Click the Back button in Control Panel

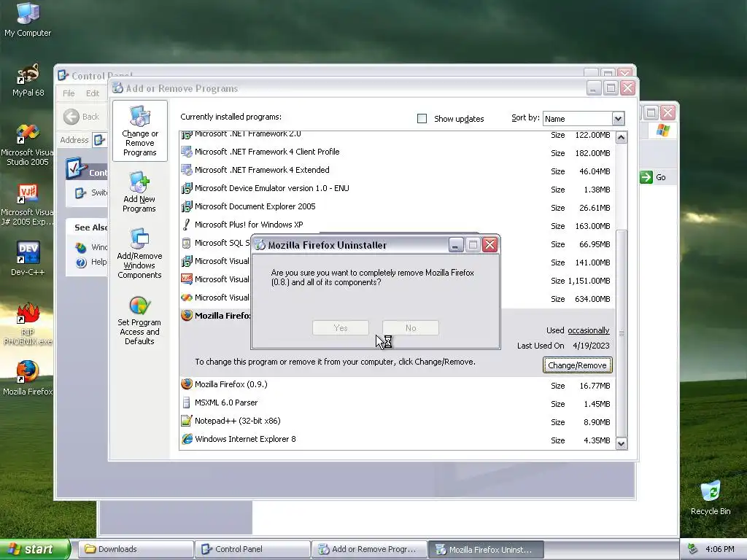pos(82,117)
